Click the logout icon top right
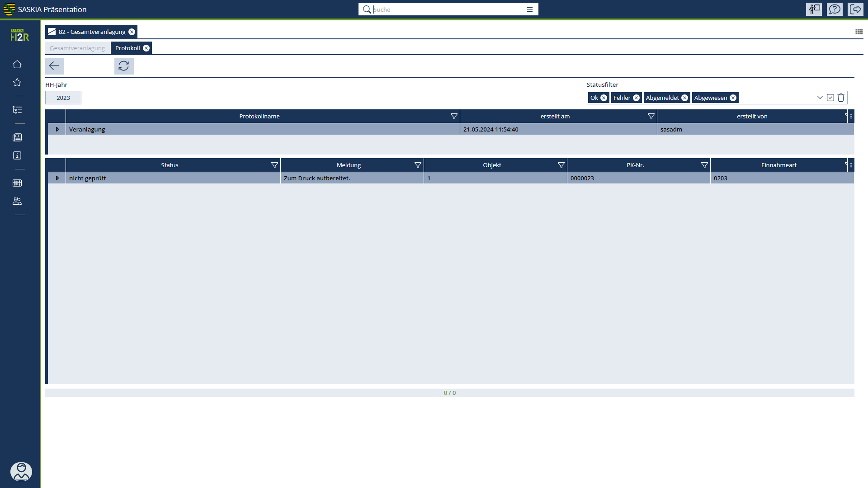 (855, 9)
